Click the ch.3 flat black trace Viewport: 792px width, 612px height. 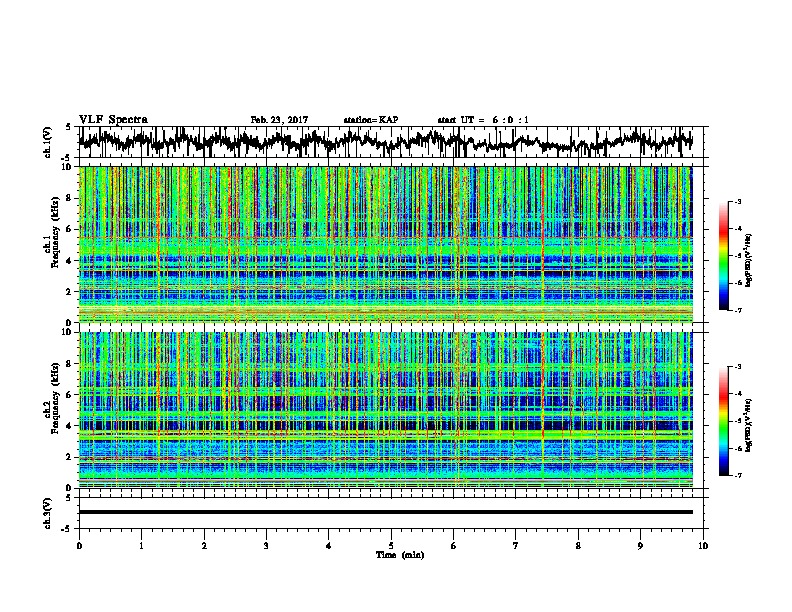coord(385,512)
